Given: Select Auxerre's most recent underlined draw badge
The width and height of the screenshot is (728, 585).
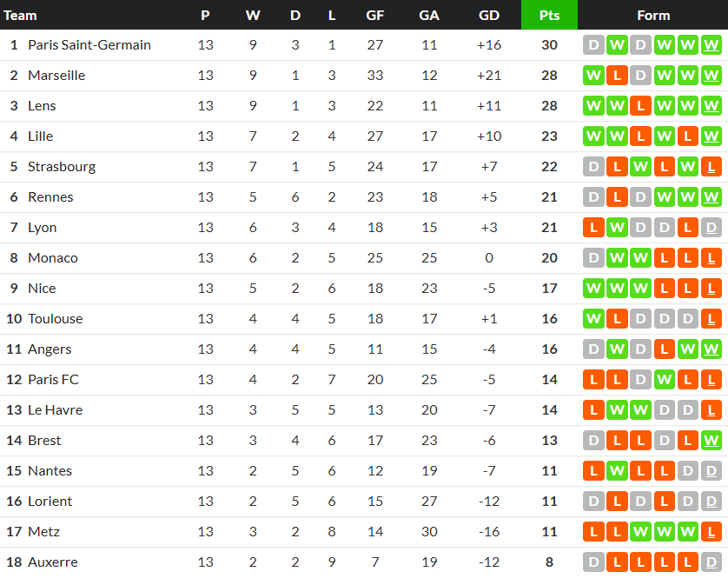Looking at the screenshot, I should pyautogui.click(x=711, y=562).
